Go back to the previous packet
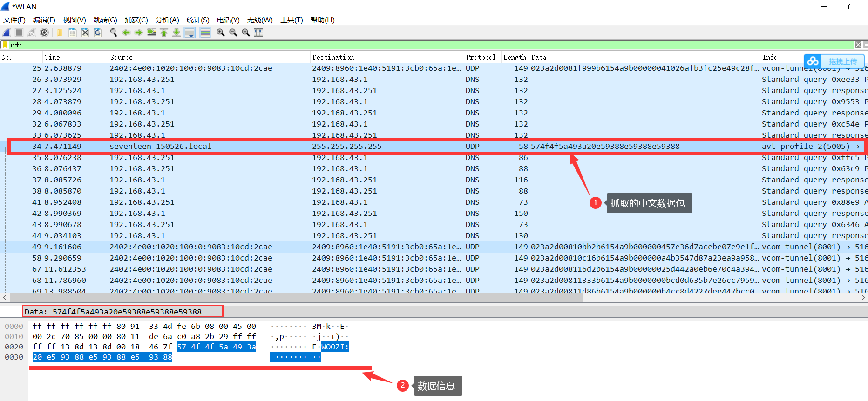The image size is (868, 401). [x=126, y=33]
